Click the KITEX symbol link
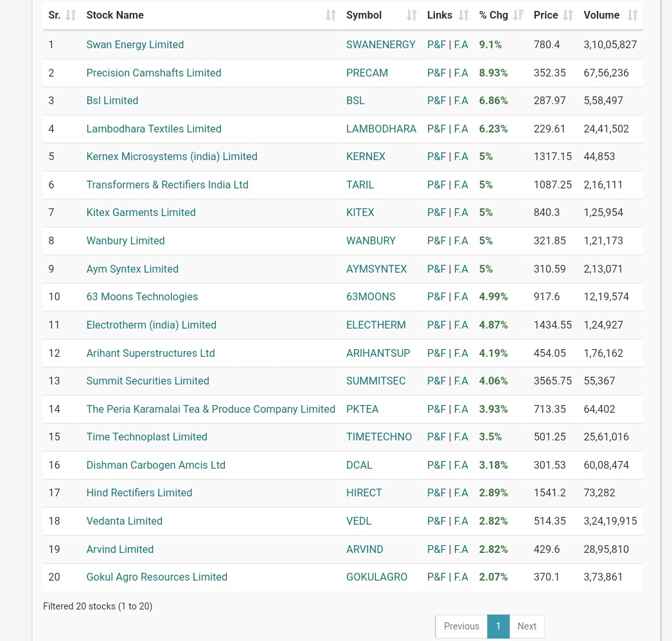This screenshot has height=641, width=672. [360, 212]
